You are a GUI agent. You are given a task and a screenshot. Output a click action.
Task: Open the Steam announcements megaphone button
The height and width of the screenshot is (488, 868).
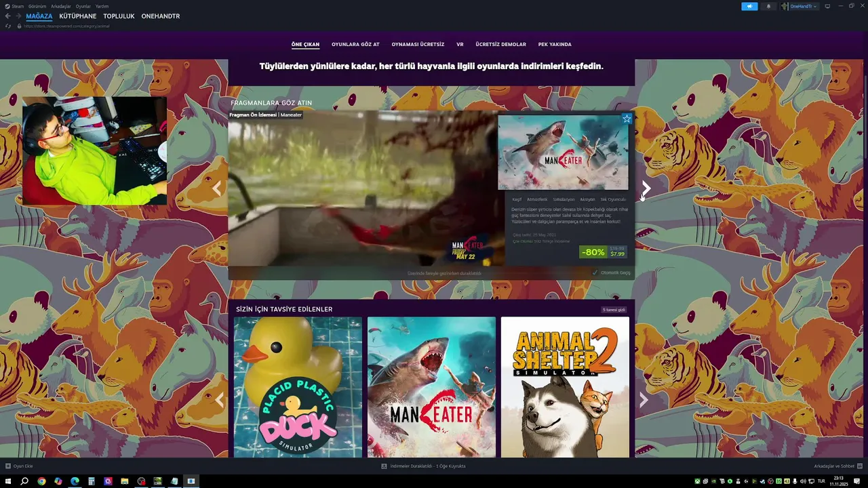(x=749, y=6)
